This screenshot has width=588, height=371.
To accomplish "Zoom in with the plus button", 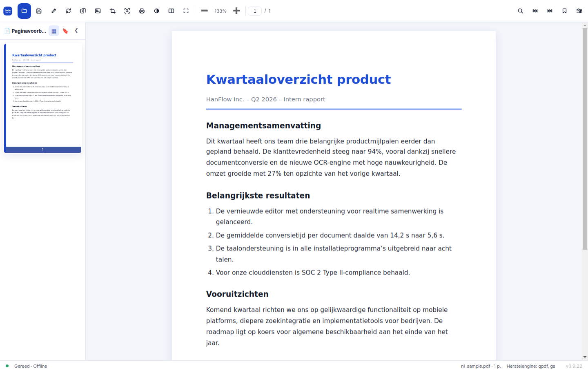I will pyautogui.click(x=236, y=11).
